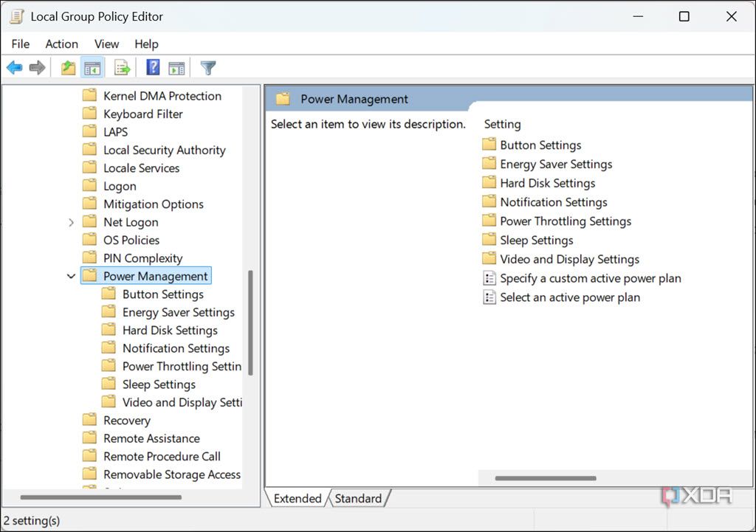The width and height of the screenshot is (756, 532).
Task: Open the Action menu
Action: click(x=62, y=44)
